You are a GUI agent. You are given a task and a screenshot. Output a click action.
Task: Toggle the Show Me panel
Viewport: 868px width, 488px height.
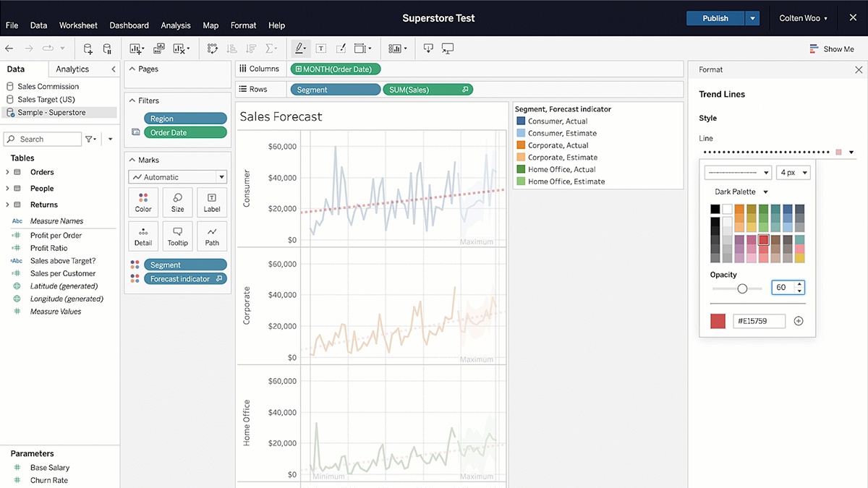coord(832,49)
